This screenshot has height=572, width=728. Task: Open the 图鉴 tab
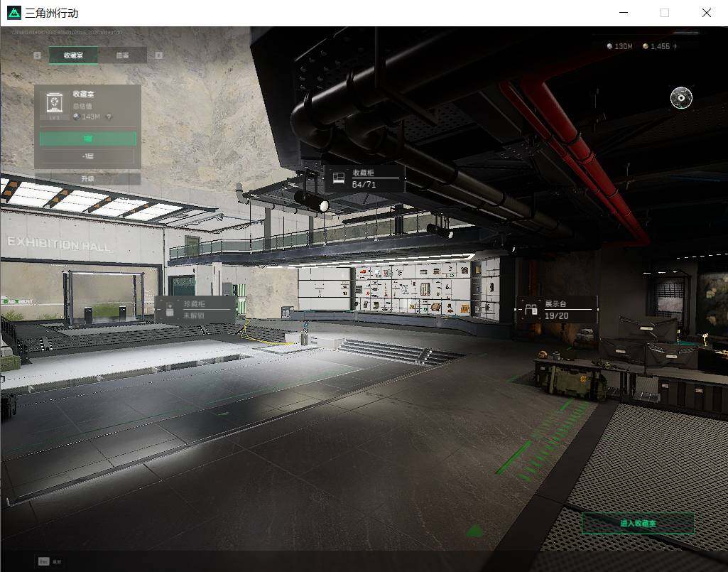(x=123, y=55)
